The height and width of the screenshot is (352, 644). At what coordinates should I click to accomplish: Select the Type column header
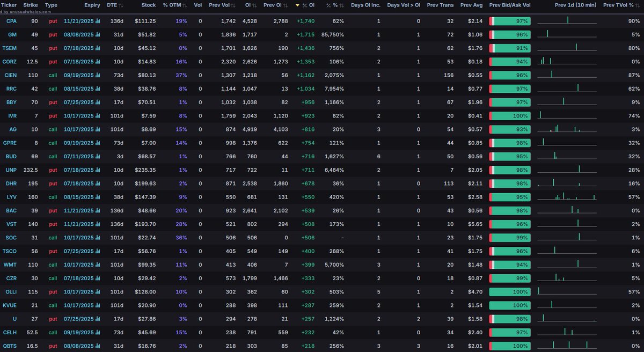tap(51, 5)
